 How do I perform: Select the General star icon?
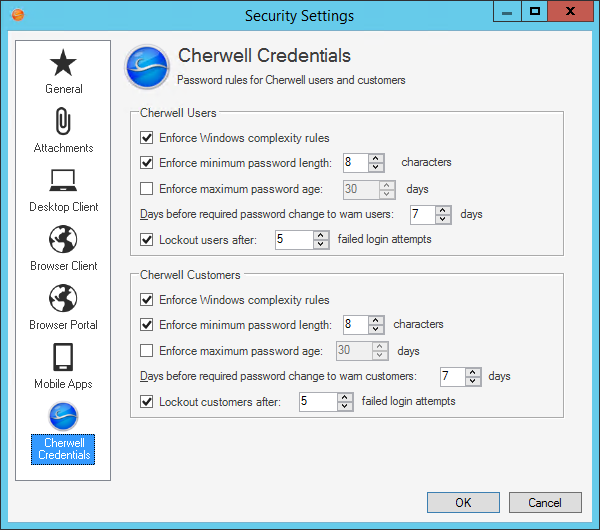[x=63, y=64]
